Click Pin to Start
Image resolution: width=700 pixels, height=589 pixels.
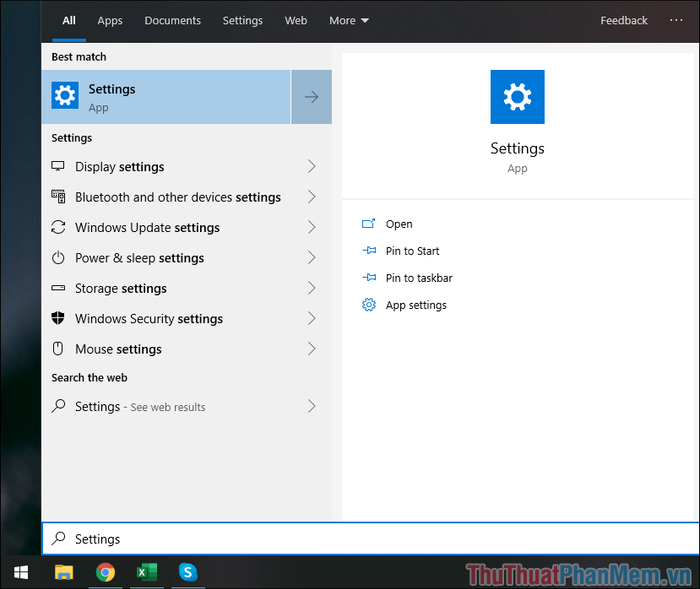click(412, 251)
